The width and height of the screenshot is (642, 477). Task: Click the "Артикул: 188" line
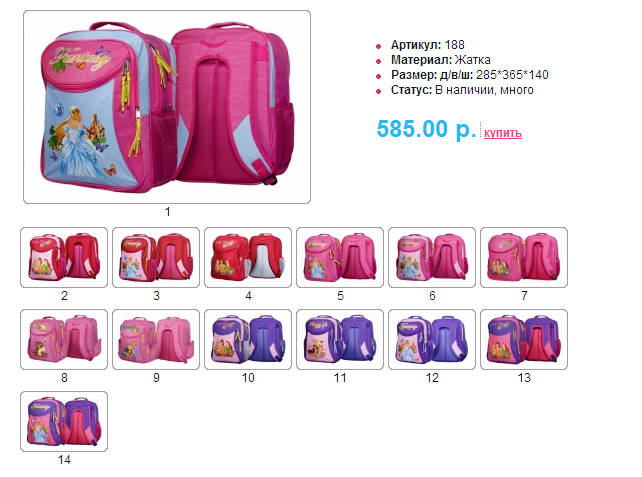coord(427,45)
